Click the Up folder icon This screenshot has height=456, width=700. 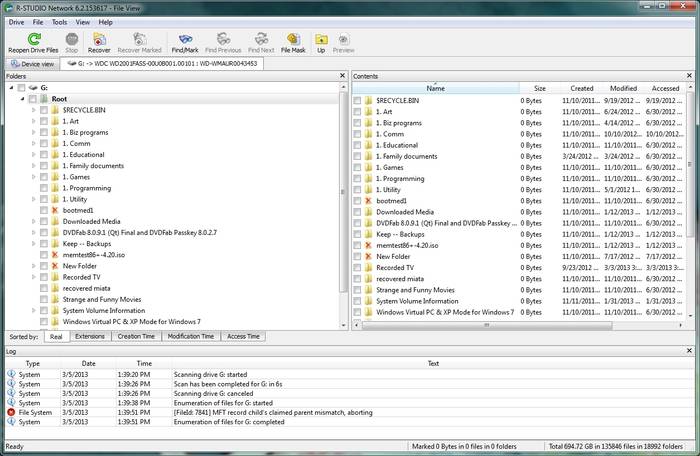321,40
